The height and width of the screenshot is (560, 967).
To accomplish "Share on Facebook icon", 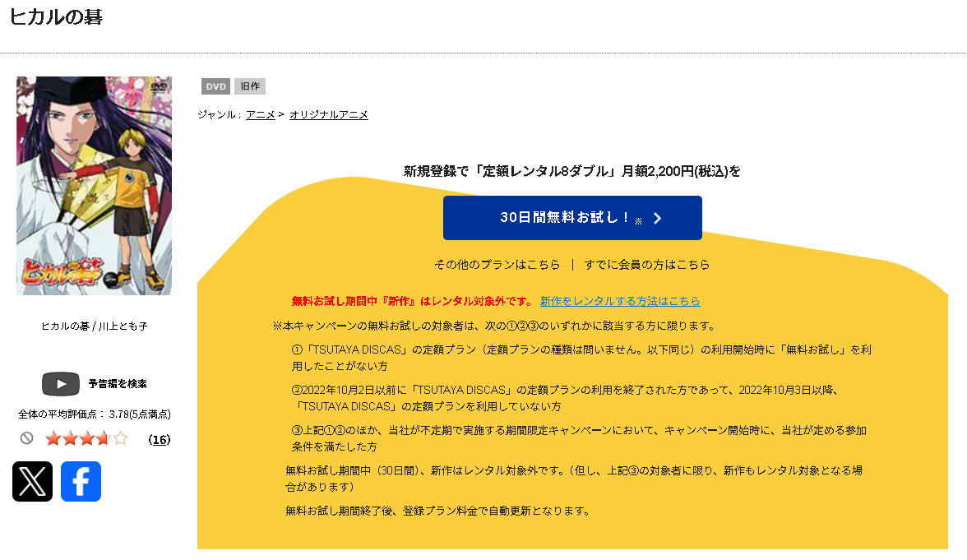I will 81,481.
